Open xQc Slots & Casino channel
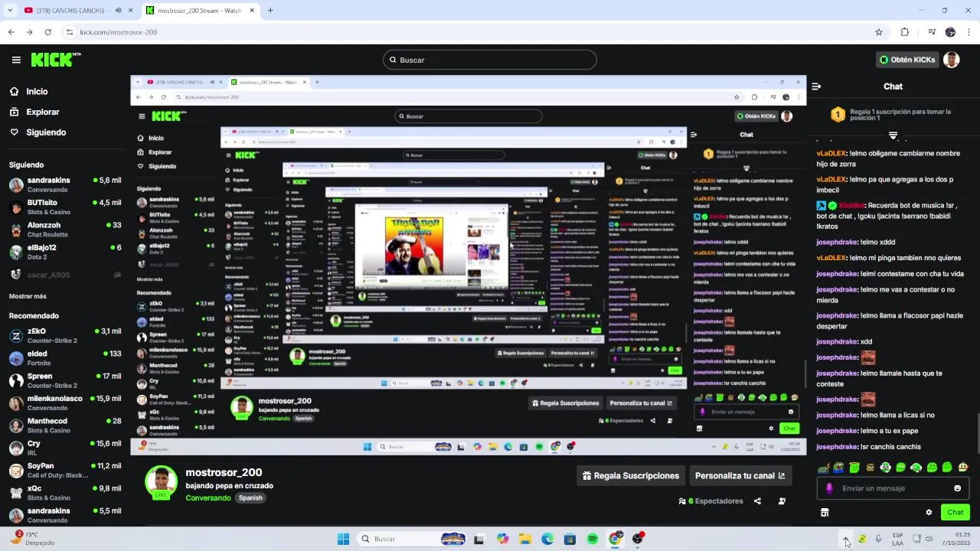 point(65,492)
